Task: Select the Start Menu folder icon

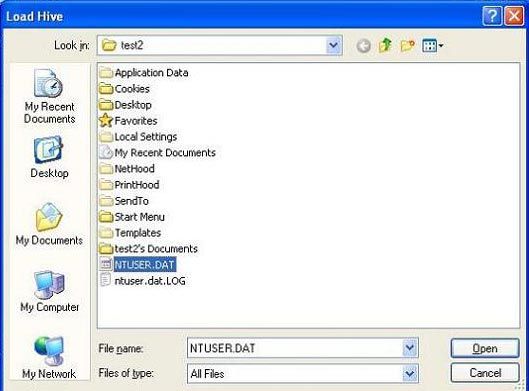Action: pos(106,217)
